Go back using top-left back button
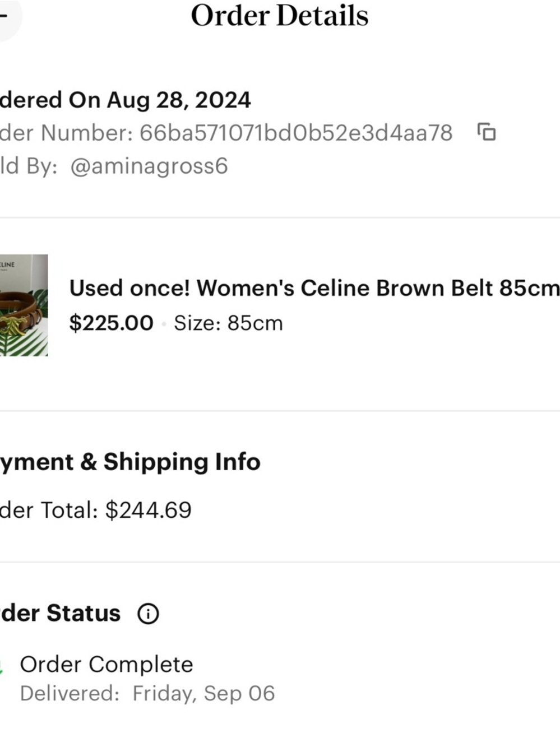This screenshot has width=560, height=747. pyautogui.click(x=4, y=16)
